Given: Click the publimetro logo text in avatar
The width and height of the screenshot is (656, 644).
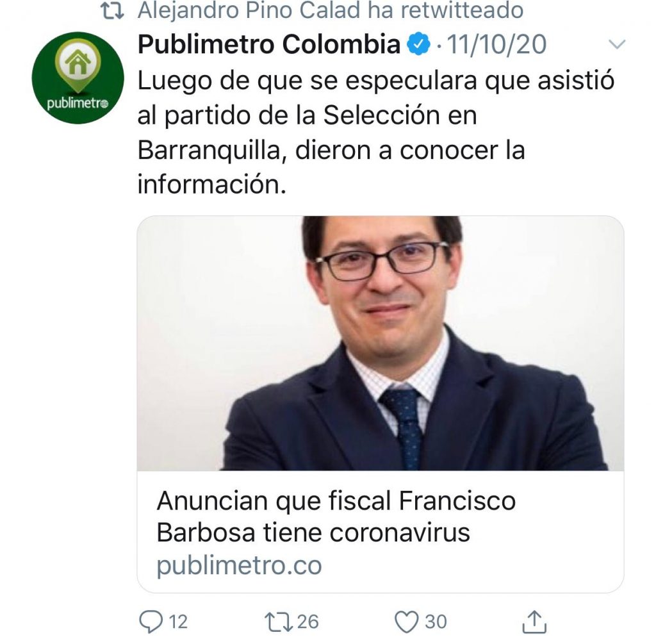Looking at the screenshot, I should [78, 103].
